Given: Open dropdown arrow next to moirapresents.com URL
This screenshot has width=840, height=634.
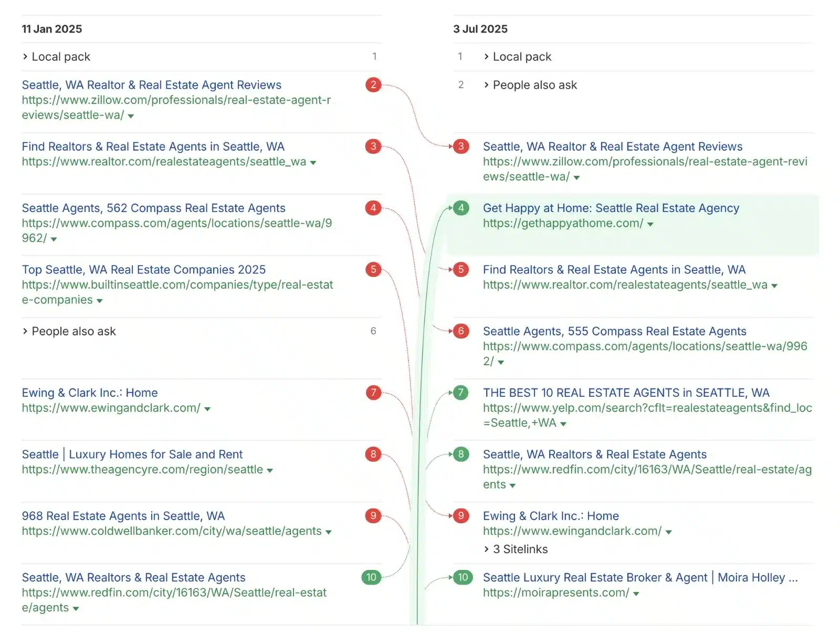Looking at the screenshot, I should (x=636, y=594).
